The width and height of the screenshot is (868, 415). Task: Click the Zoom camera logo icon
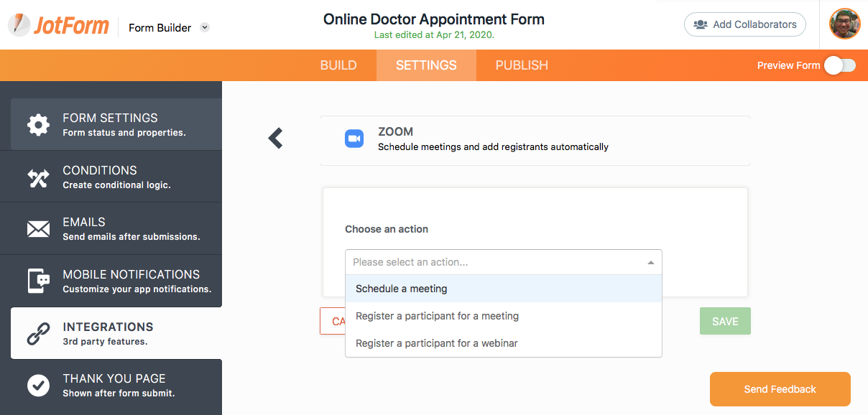tap(354, 139)
